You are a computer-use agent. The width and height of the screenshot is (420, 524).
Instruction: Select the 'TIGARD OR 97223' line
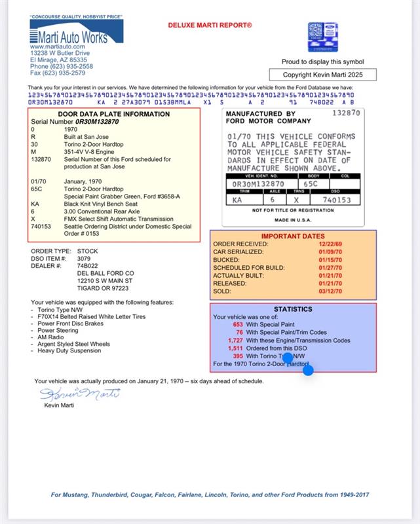[103, 288]
